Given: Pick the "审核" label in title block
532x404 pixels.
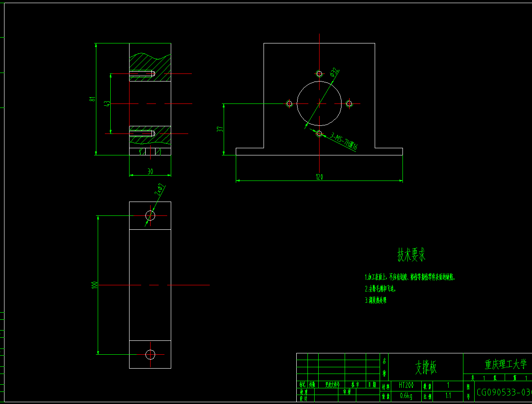Looking at the screenshot, I should pyautogui.click(x=347, y=392).
